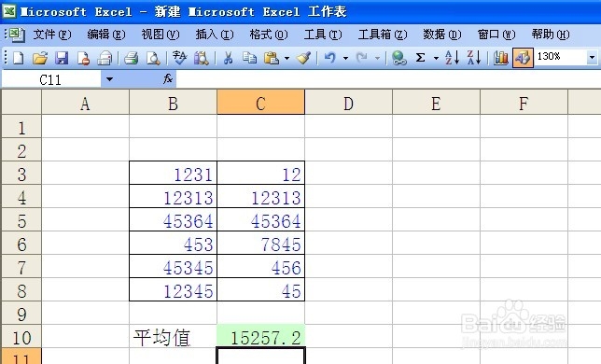601x364 pixels.
Task: Select the Format Painter brush
Action: coord(304,58)
